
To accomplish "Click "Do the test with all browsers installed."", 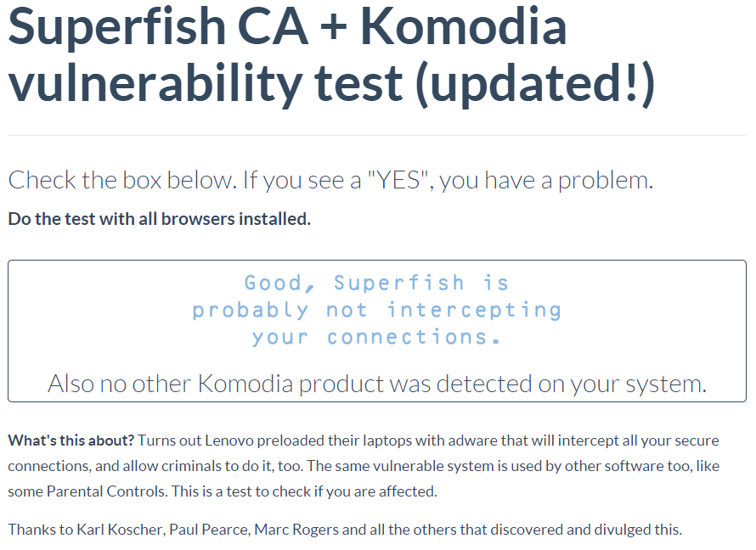I will [x=160, y=219].
